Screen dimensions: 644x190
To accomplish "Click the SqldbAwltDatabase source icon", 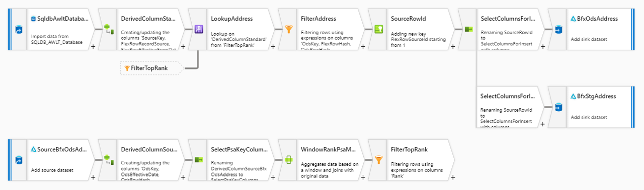I will pos(19,30).
